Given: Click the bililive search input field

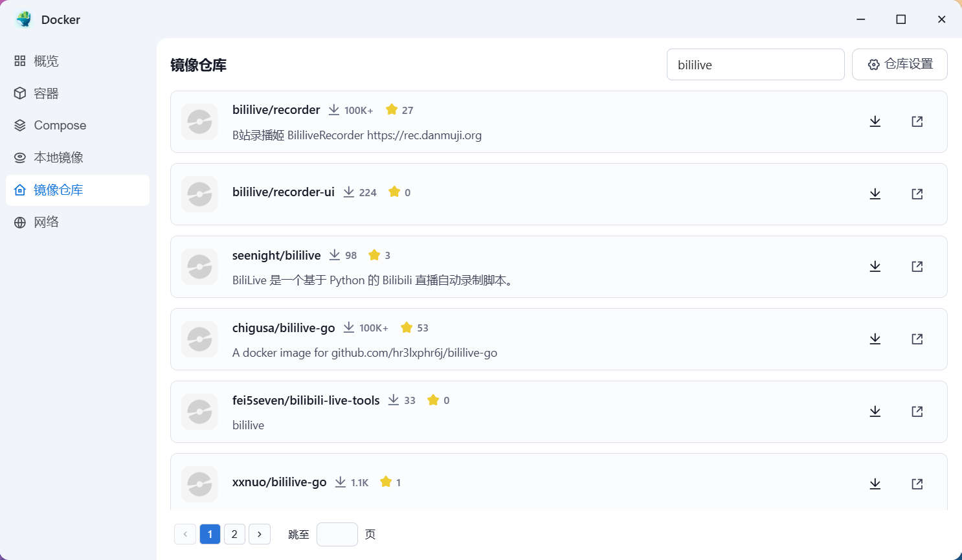Looking at the screenshot, I should pyautogui.click(x=755, y=65).
